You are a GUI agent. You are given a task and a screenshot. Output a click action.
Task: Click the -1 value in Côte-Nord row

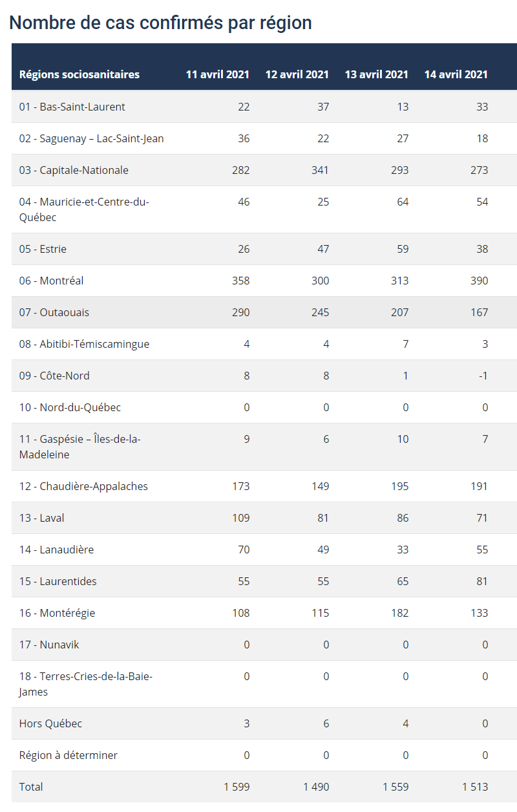[x=483, y=376]
